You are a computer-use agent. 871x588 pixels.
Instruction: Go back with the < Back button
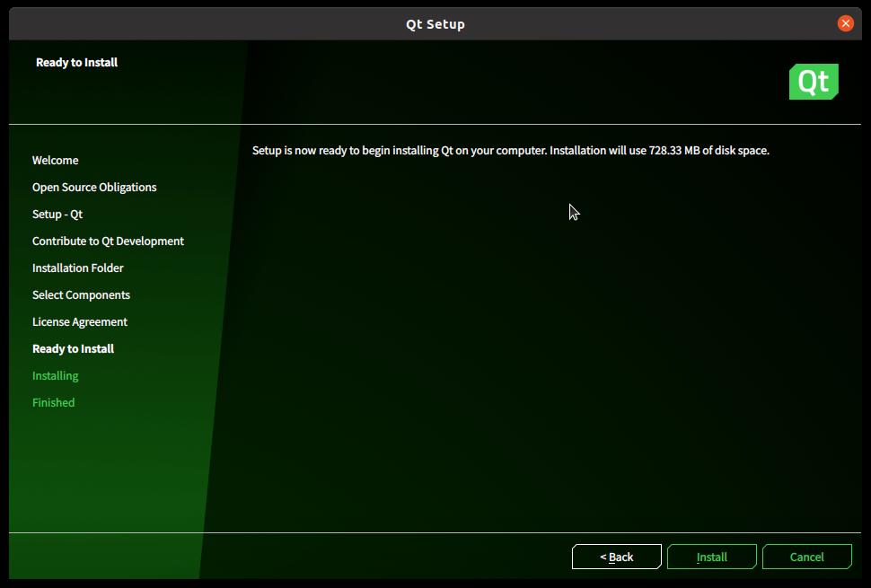pyautogui.click(x=617, y=557)
